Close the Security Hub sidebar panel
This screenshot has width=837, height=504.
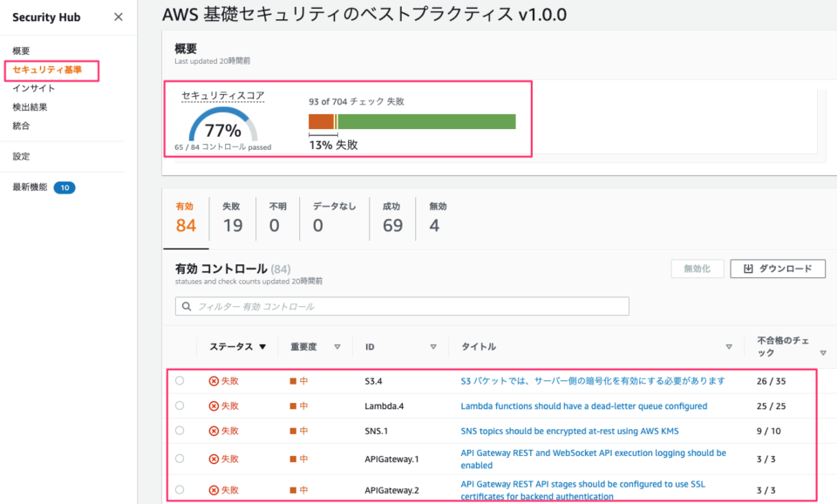(119, 17)
